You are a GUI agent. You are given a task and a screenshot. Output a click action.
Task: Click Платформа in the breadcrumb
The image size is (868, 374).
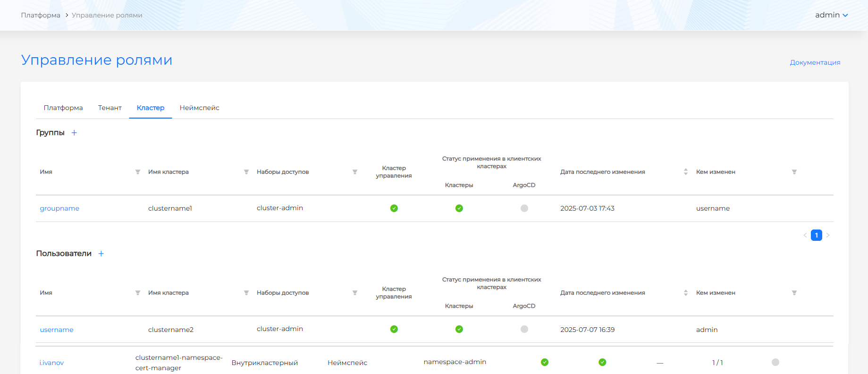(x=41, y=15)
